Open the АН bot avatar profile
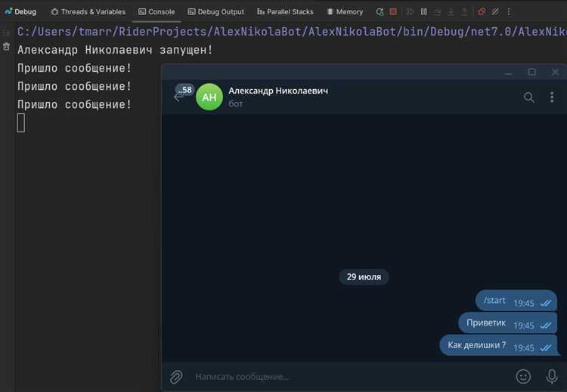 [209, 97]
